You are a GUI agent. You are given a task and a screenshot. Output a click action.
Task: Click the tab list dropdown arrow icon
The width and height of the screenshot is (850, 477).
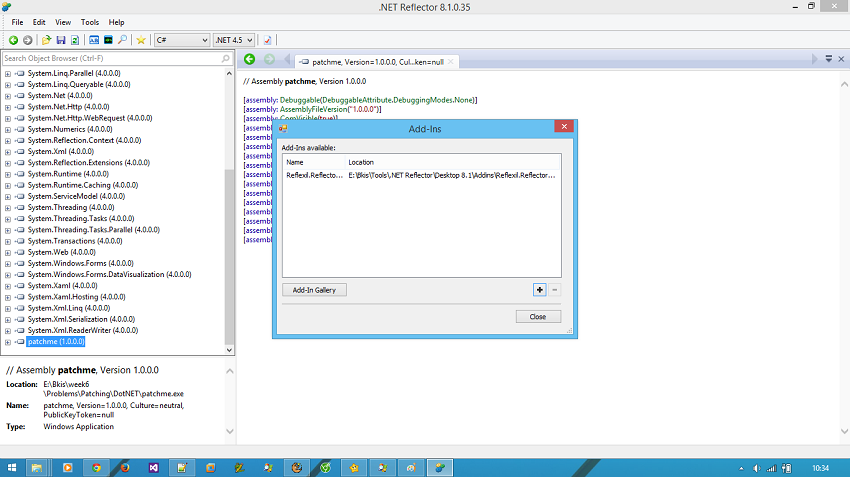coord(828,59)
